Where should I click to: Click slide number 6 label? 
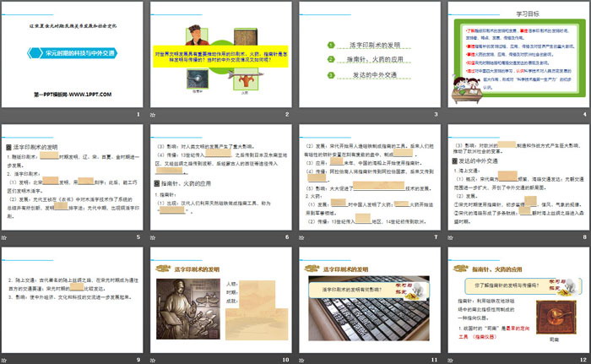point(287,236)
